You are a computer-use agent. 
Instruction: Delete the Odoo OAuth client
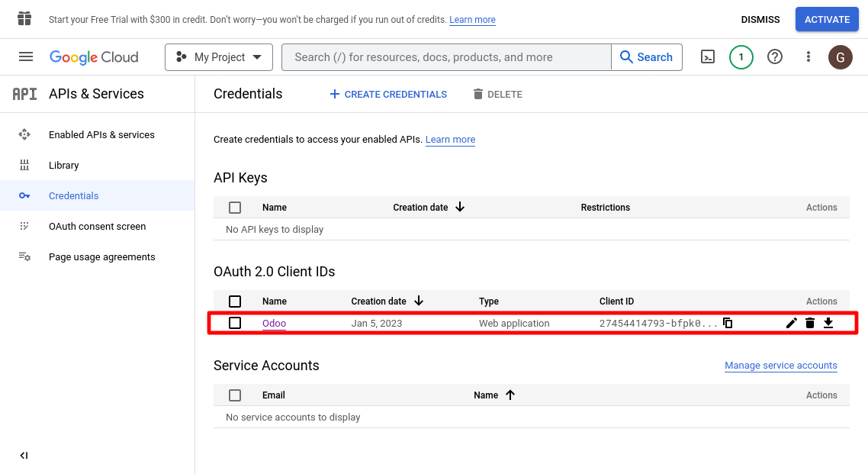point(810,324)
